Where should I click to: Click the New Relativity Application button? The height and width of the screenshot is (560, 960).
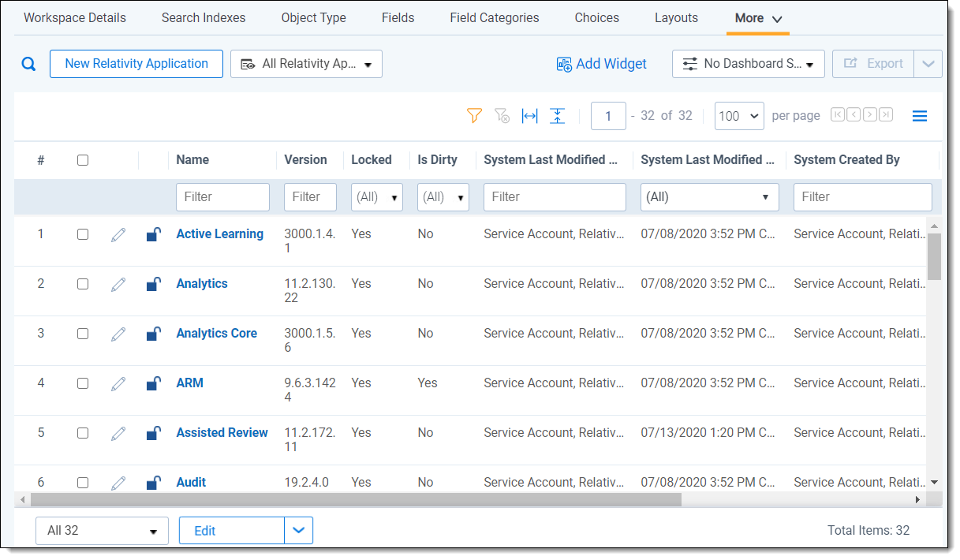(136, 64)
